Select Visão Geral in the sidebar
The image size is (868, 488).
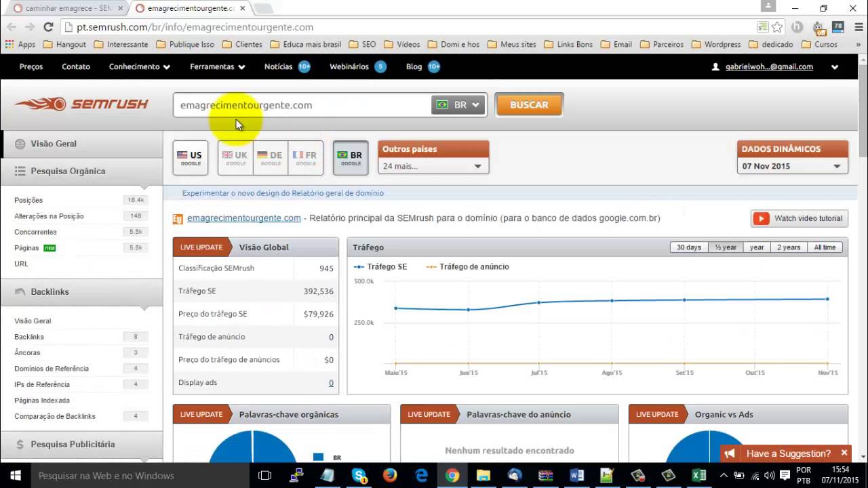click(81, 144)
